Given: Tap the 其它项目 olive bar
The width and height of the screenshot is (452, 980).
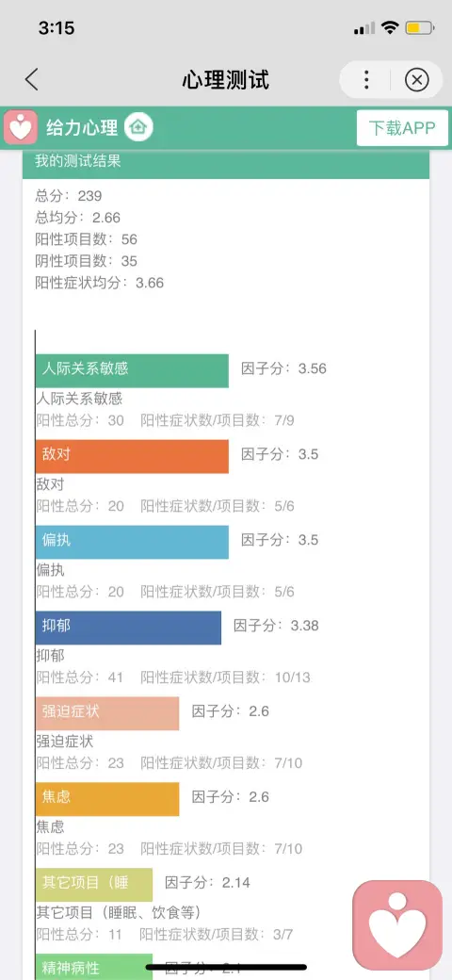Looking at the screenshot, I should coord(94,885).
